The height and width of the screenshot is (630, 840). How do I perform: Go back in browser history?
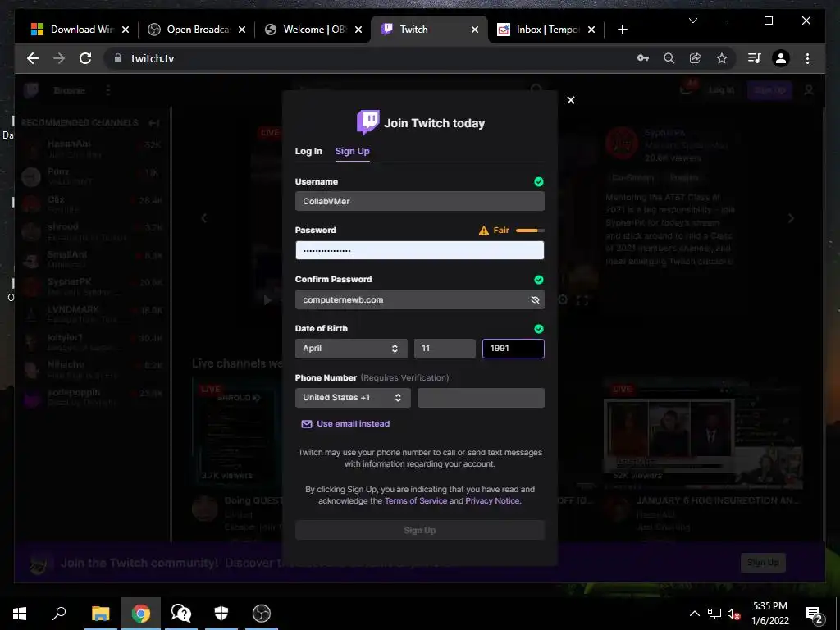[33, 58]
